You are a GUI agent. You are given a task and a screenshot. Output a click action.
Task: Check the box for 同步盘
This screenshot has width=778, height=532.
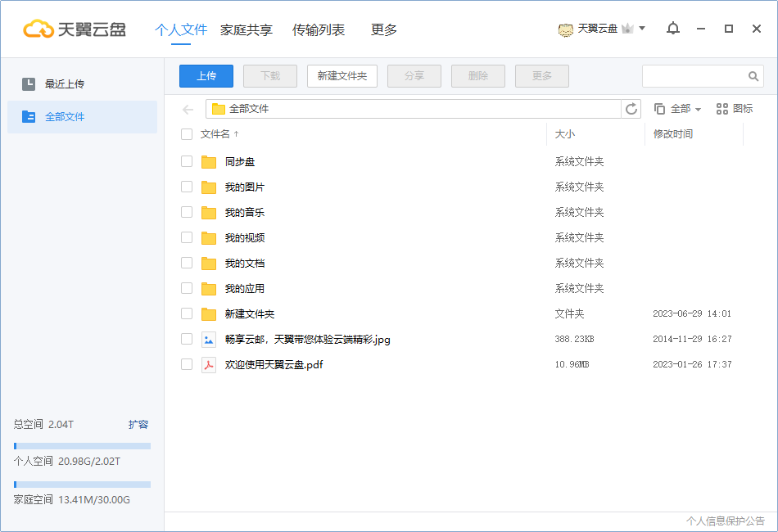tap(187, 161)
